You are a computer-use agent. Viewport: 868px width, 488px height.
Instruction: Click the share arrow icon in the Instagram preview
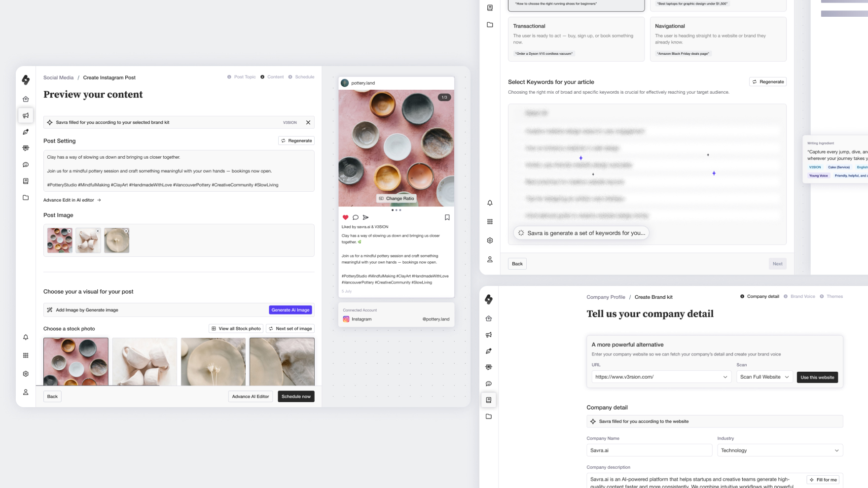pyautogui.click(x=365, y=217)
